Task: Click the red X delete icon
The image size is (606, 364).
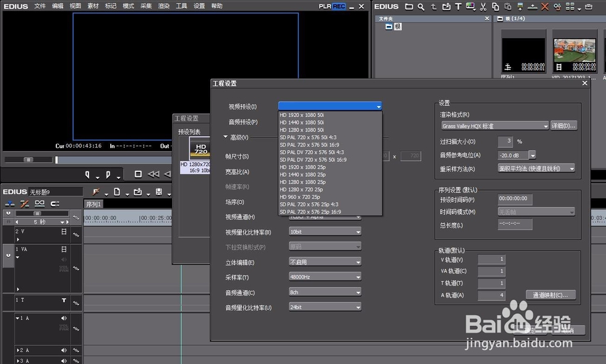Action: click(x=545, y=7)
